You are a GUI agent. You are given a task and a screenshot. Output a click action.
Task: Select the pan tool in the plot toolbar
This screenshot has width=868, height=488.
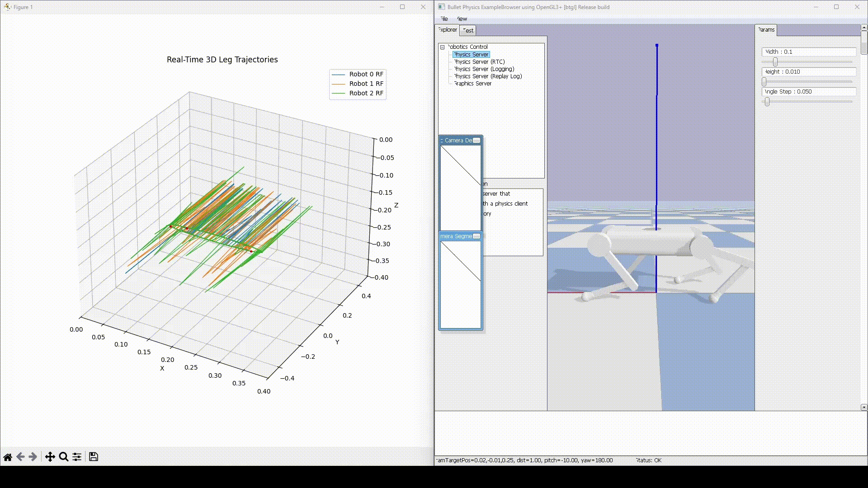click(50, 457)
